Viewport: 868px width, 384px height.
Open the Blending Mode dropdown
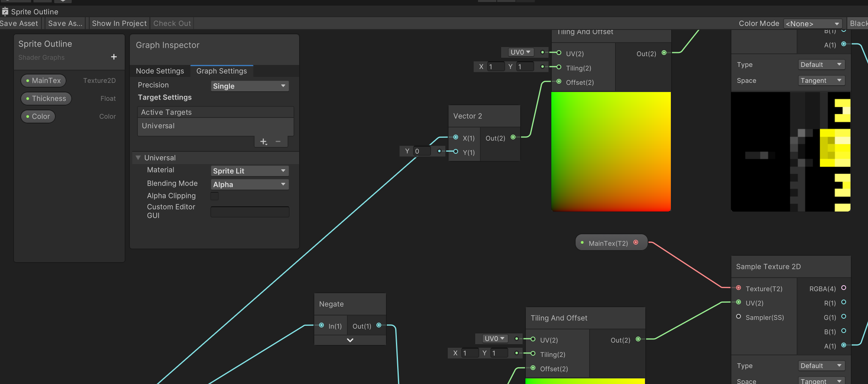click(249, 184)
